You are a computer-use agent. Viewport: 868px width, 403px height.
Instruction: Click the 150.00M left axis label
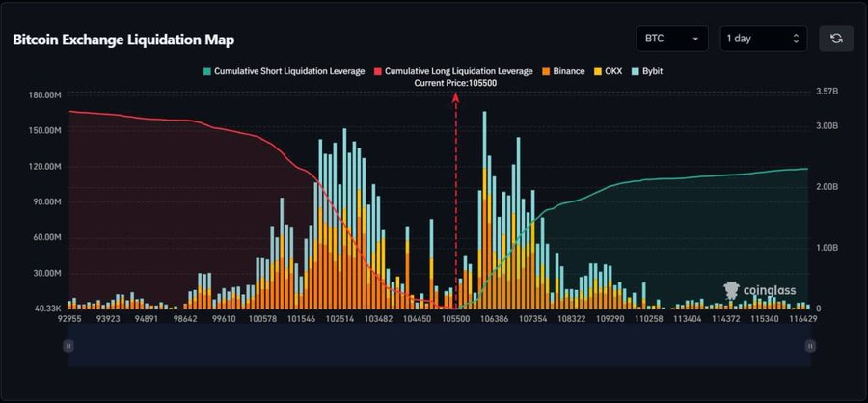point(44,131)
